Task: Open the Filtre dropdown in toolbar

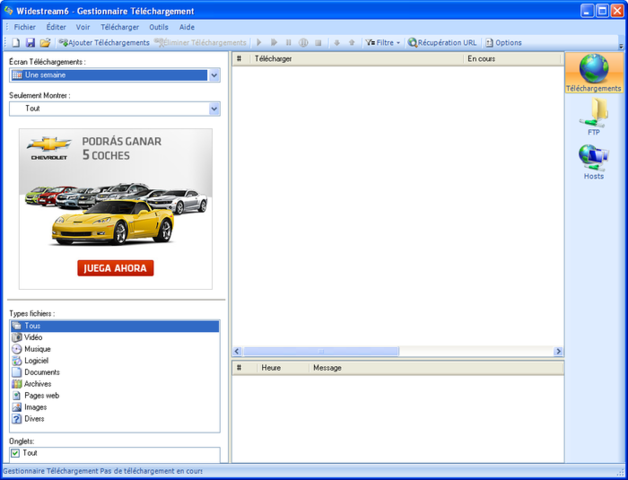Action: pos(382,43)
